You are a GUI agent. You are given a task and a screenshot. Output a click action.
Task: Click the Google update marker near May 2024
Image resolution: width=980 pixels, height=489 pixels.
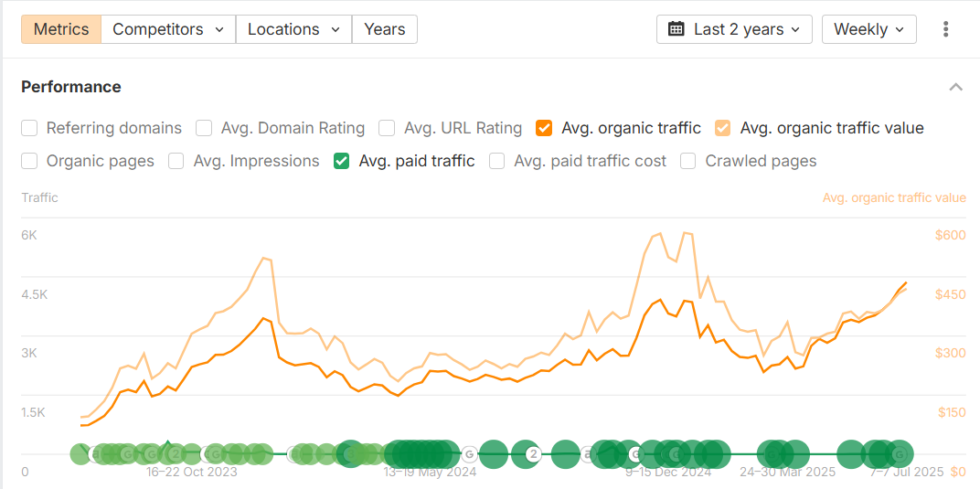[469, 454]
